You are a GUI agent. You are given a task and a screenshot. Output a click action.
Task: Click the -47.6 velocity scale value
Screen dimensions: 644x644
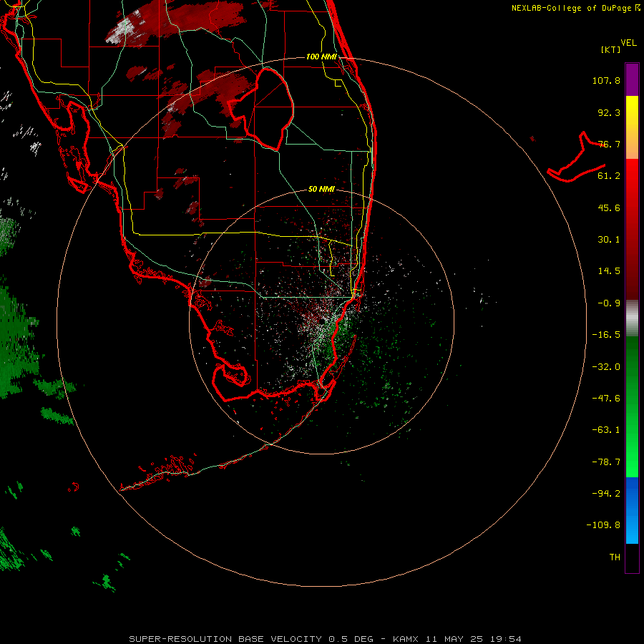(x=606, y=399)
